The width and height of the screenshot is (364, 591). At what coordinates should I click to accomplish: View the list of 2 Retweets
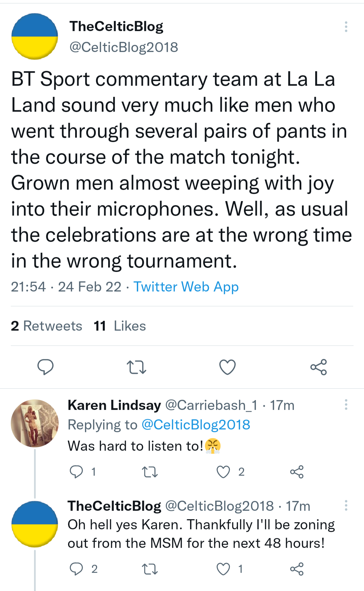[47, 326]
